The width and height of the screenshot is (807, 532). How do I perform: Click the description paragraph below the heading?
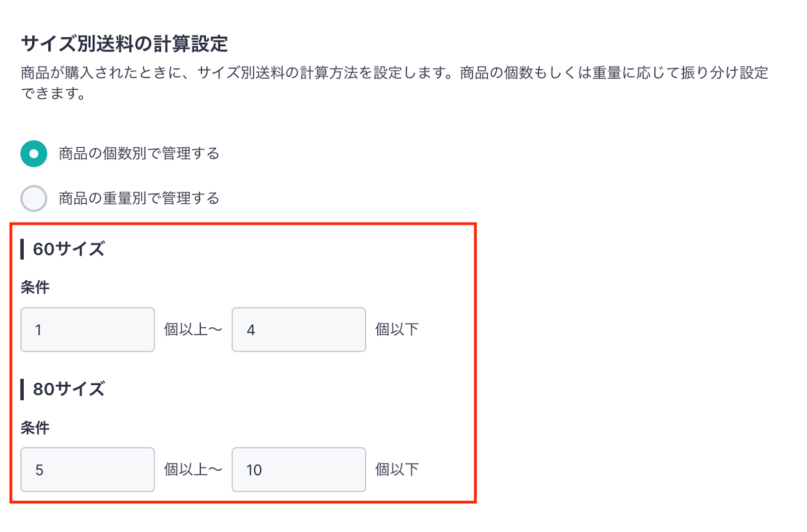click(394, 83)
